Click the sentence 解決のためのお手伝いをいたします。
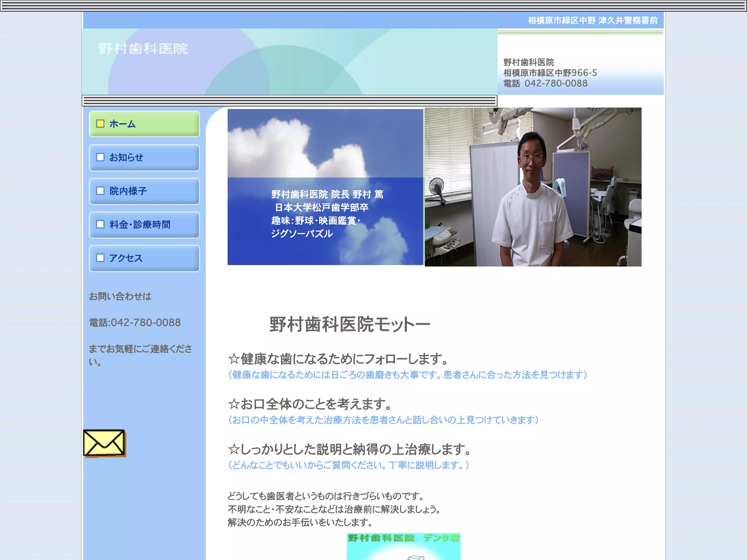 tap(300, 522)
